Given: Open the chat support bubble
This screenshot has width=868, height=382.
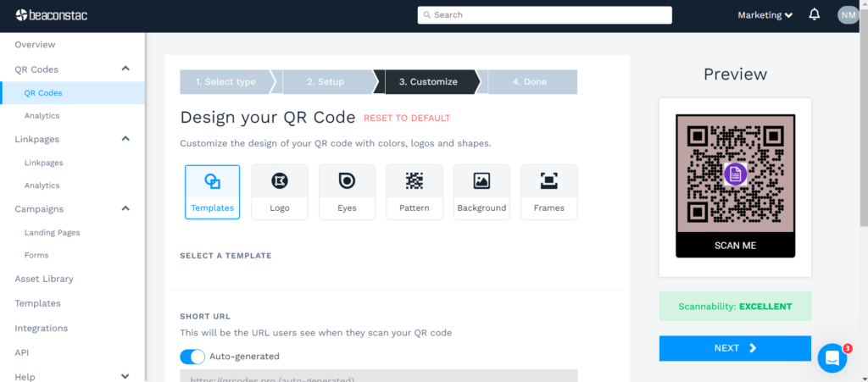Looking at the screenshot, I should (x=832, y=357).
